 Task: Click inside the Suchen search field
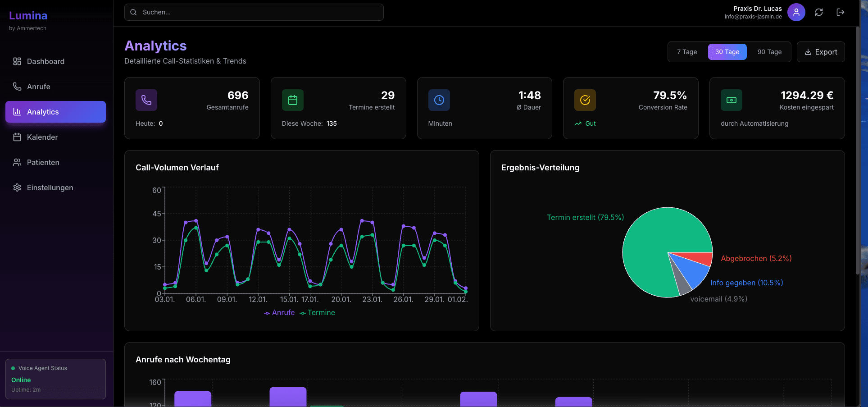[254, 12]
